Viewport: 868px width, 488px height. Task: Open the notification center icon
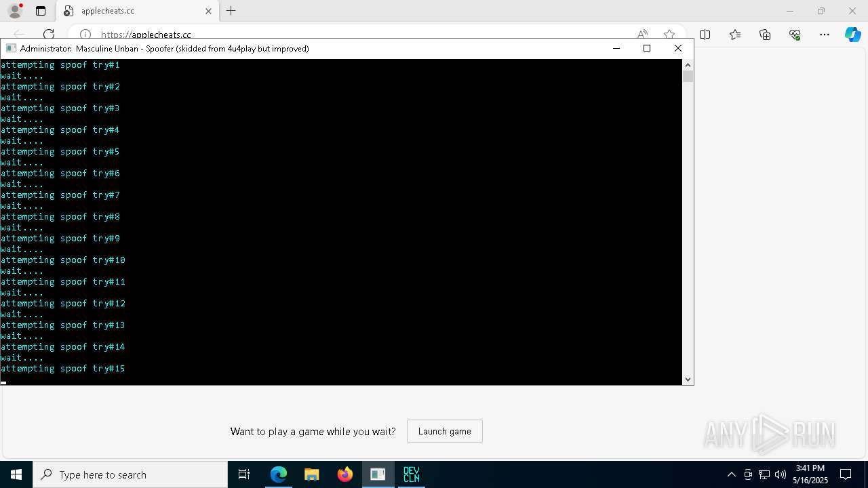click(846, 474)
